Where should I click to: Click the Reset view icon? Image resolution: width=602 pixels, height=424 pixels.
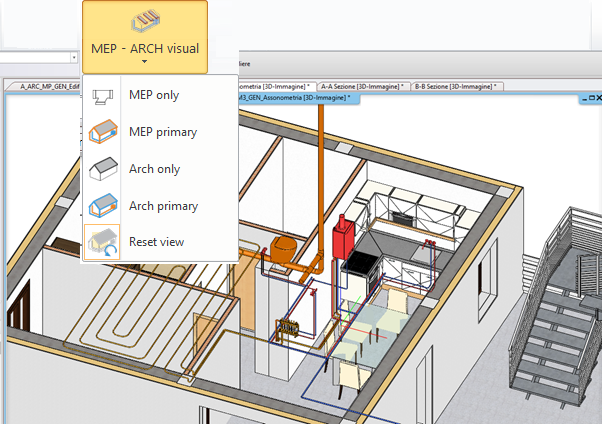coord(101,242)
